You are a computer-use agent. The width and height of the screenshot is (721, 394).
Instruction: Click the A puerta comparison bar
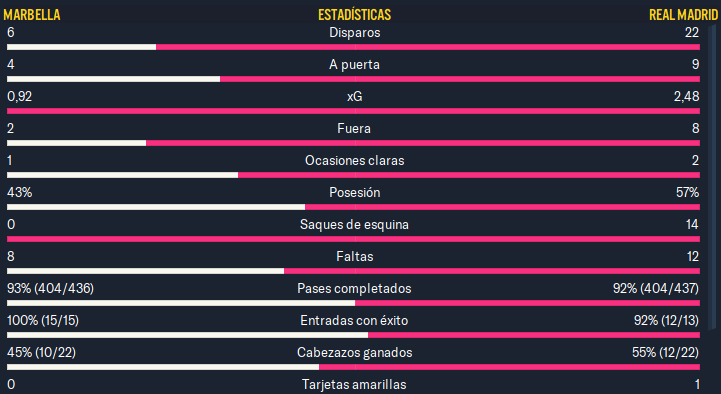pos(353,79)
